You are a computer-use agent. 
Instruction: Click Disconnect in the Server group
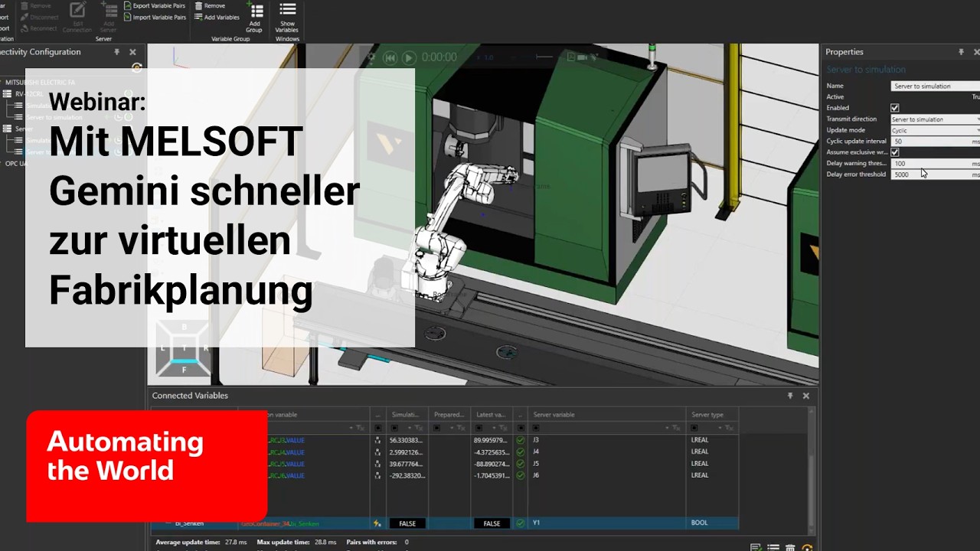38,17
